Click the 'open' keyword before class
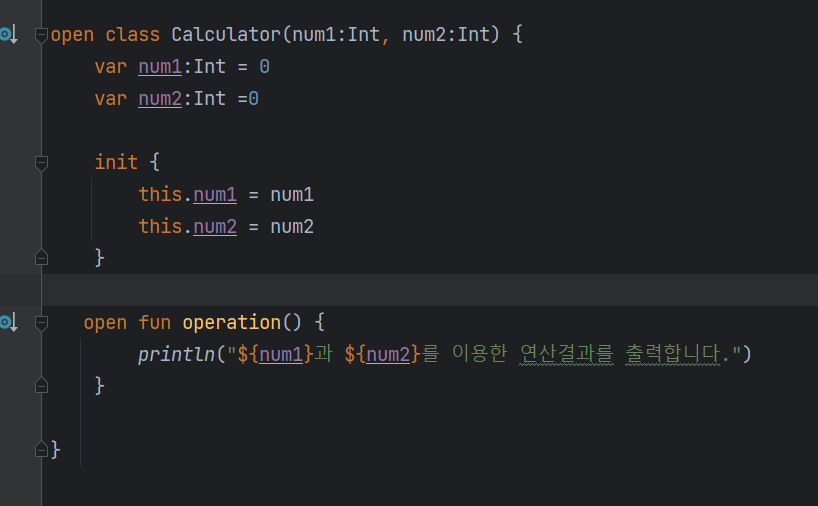 73,35
